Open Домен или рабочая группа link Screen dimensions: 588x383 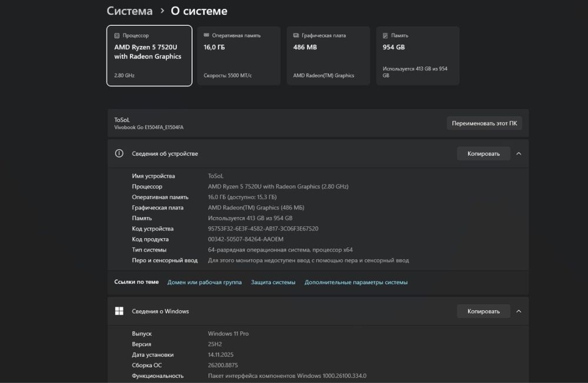[205, 282]
